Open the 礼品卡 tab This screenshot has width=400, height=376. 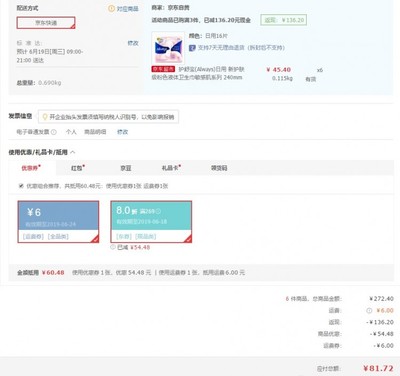171,168
